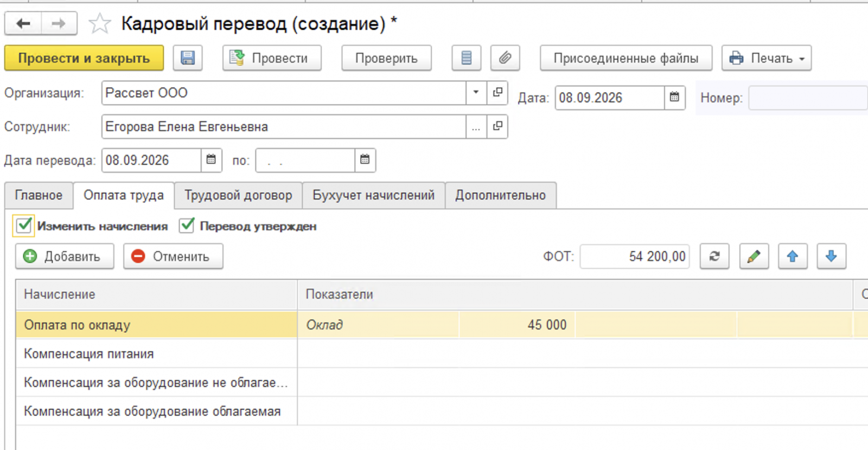This screenshot has height=450, width=868.
Task: Click the Начисление column header
Action: (x=156, y=294)
